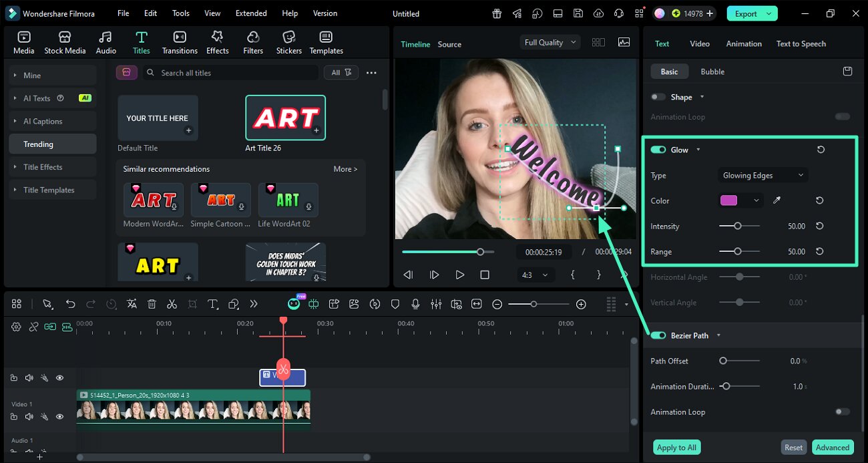Open the Tools menu

180,13
